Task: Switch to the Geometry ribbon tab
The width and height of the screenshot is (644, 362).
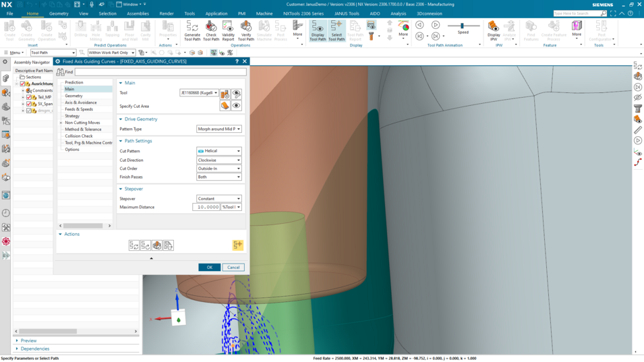Action: (59, 13)
